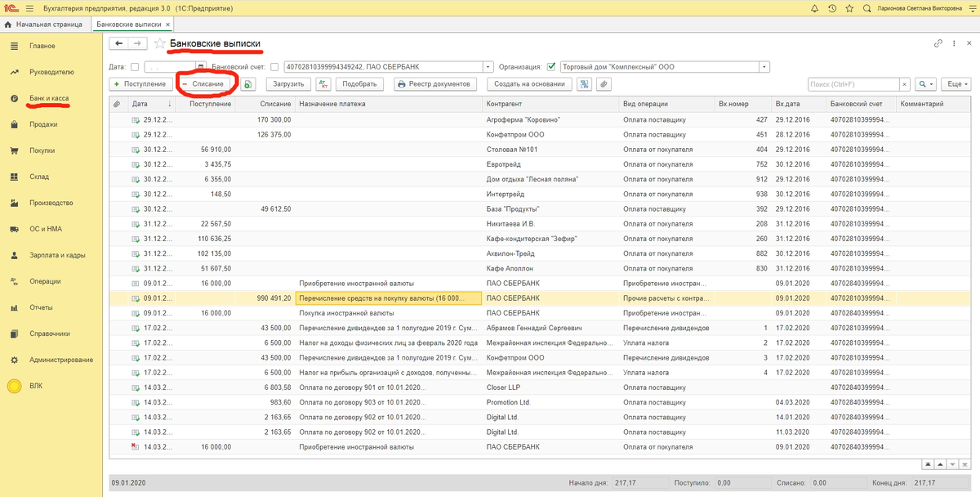Open Операции section in sidebar
The width and height of the screenshot is (980, 497).
[51, 281]
